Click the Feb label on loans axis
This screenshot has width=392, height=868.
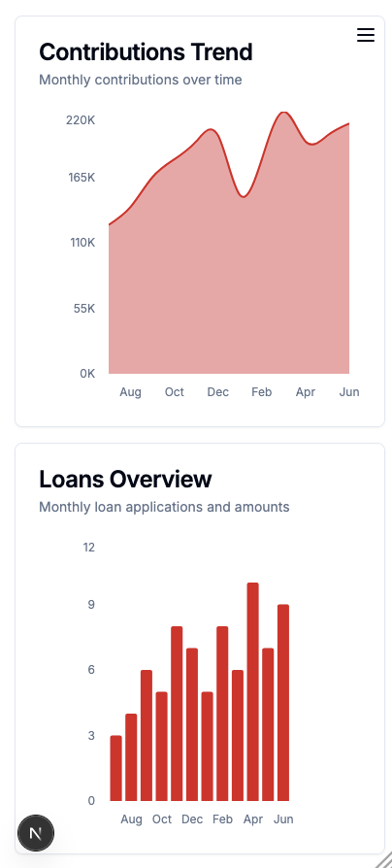tap(222, 819)
